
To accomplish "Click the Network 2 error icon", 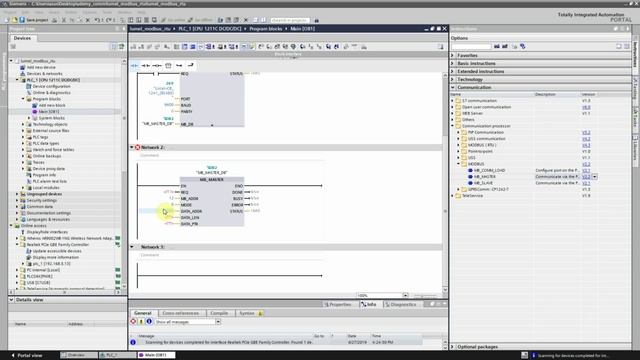I will (x=138, y=147).
